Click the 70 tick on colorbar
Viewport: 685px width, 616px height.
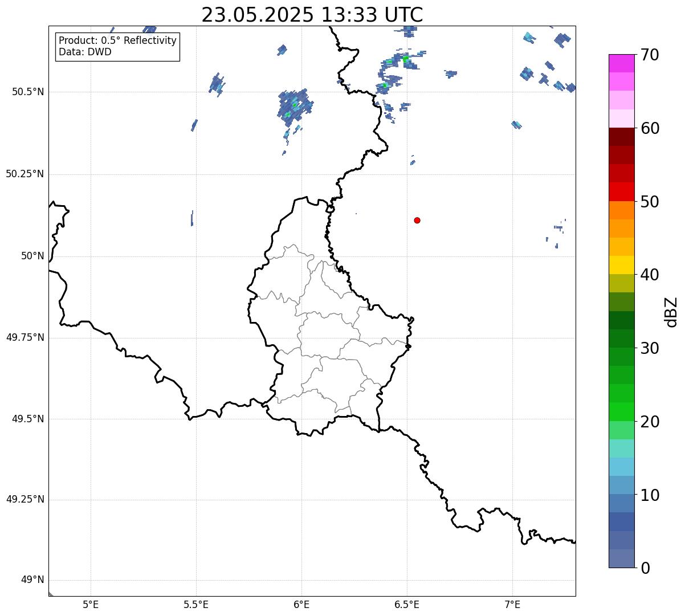[650, 55]
